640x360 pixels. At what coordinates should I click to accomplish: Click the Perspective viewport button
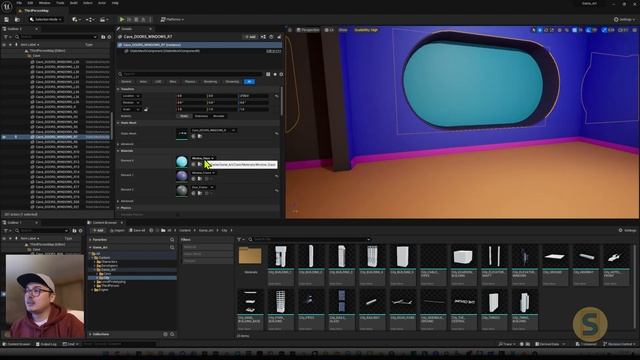click(x=308, y=30)
